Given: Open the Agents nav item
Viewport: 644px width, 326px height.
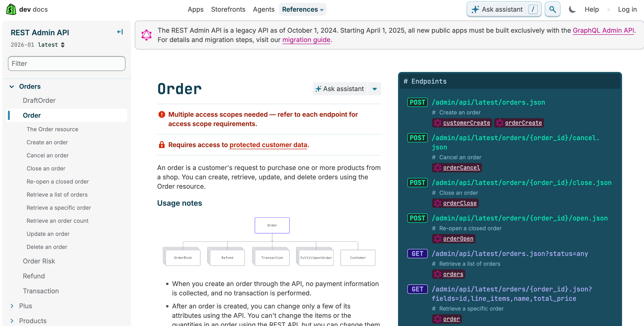Looking at the screenshot, I should tap(263, 10).
